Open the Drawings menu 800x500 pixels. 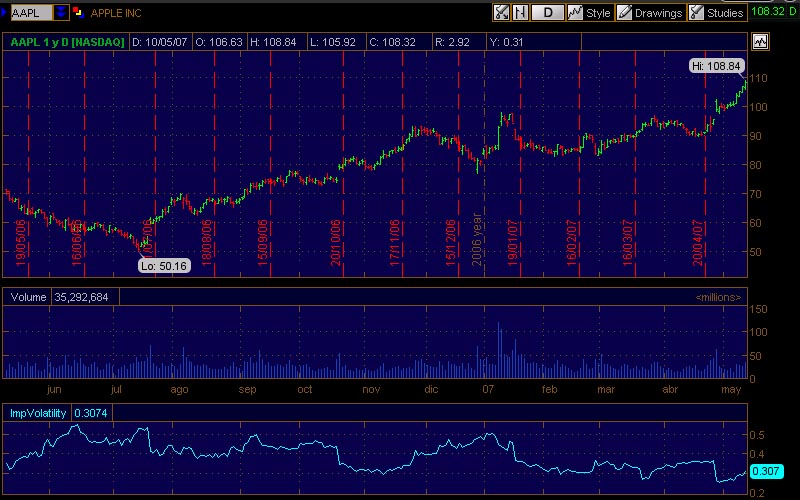[649, 13]
